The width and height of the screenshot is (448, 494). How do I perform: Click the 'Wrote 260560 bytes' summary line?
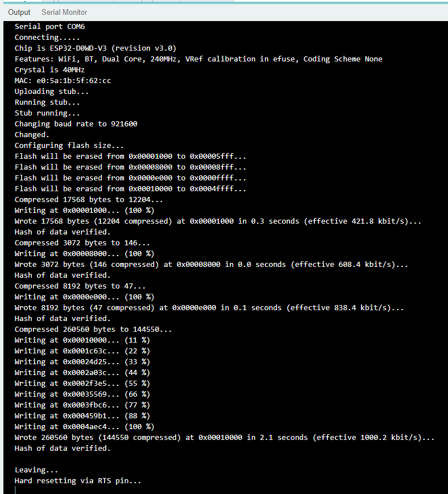point(225,437)
